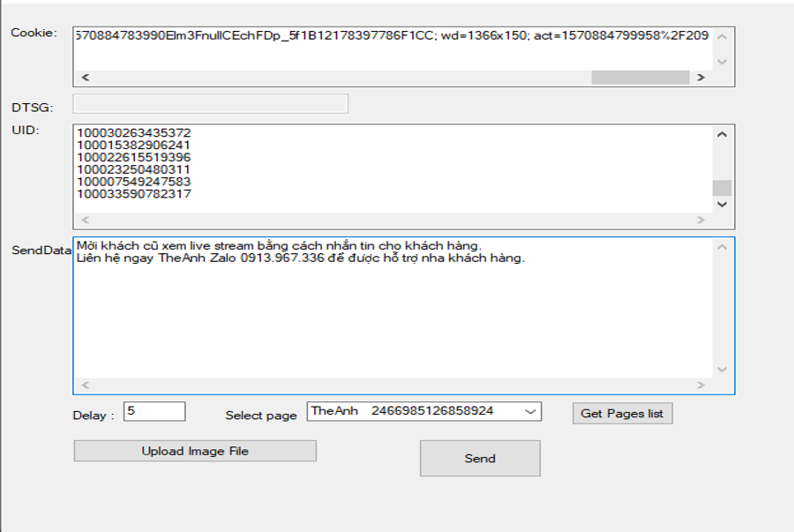Image resolution: width=794 pixels, height=532 pixels.
Task: Click the Delay label
Action: (94, 416)
